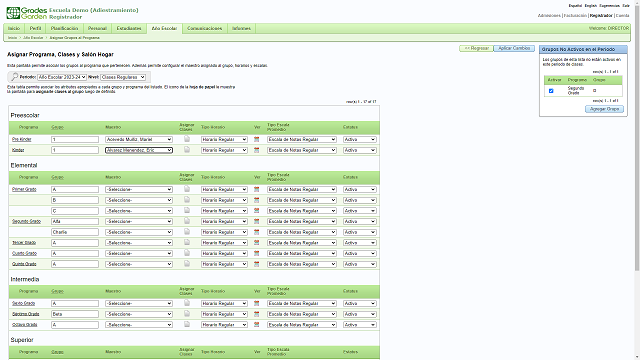Viewport: 640px width, 360px height.
Task: Open assign-classes paper icon for Kinder row
Action: 187,150
